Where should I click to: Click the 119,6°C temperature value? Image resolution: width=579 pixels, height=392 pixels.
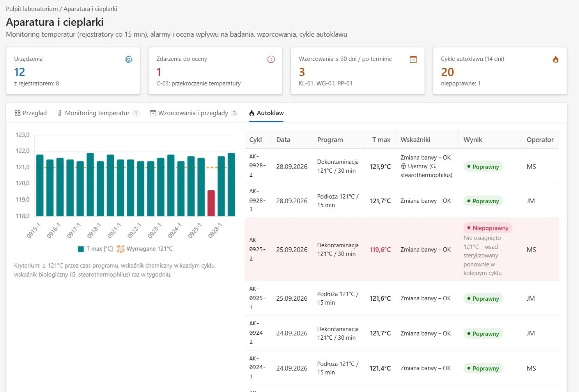pos(380,250)
